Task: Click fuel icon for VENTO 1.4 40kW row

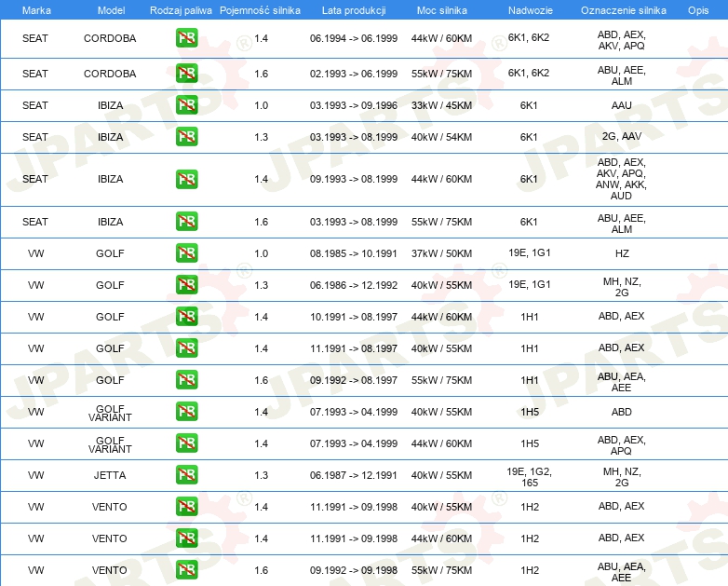Action: point(186,507)
